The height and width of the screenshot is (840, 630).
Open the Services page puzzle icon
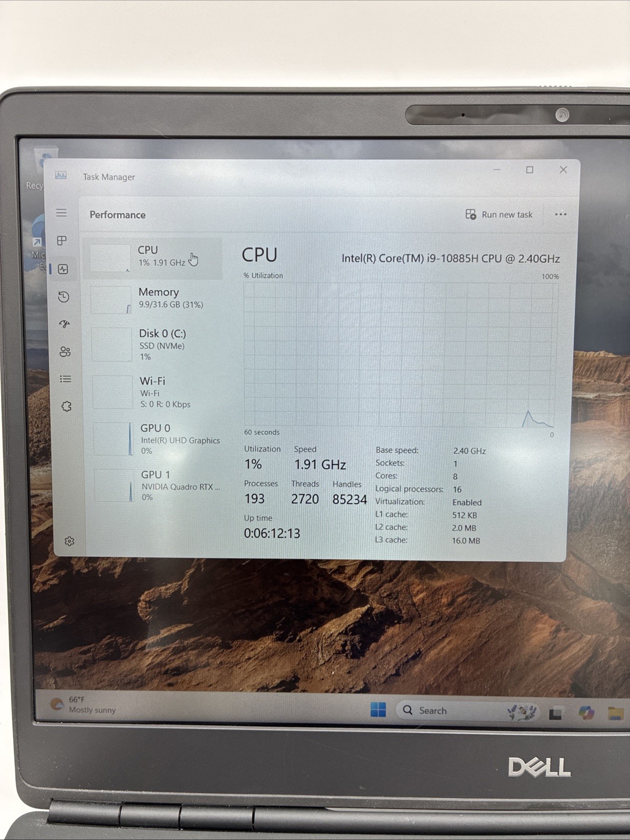click(66, 406)
